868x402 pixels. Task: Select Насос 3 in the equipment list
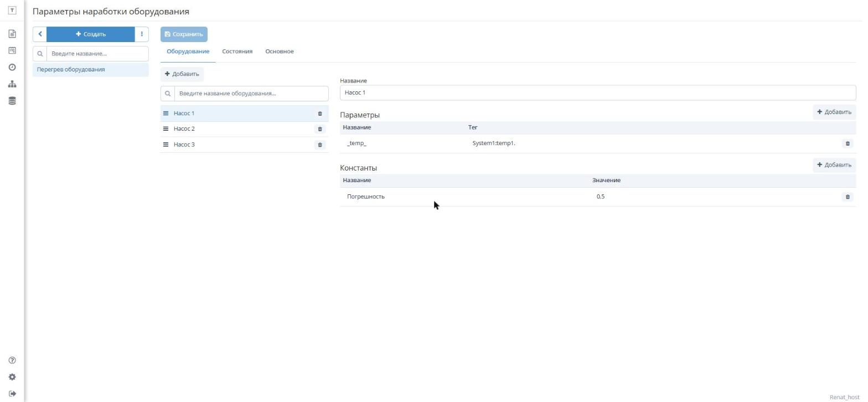click(244, 145)
